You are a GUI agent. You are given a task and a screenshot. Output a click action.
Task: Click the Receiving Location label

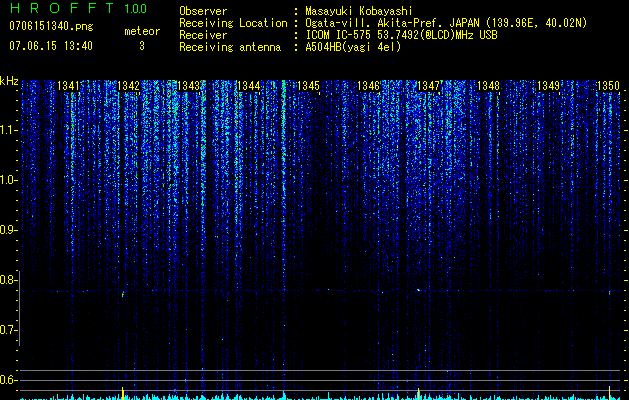(x=233, y=23)
